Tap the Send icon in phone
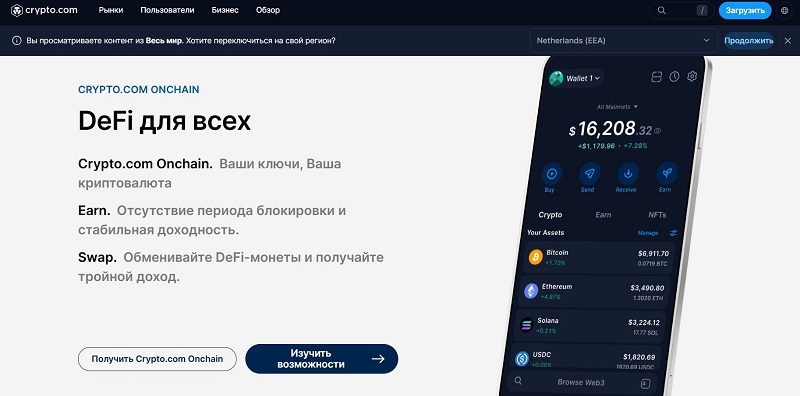This screenshot has width=800, height=396. click(589, 174)
